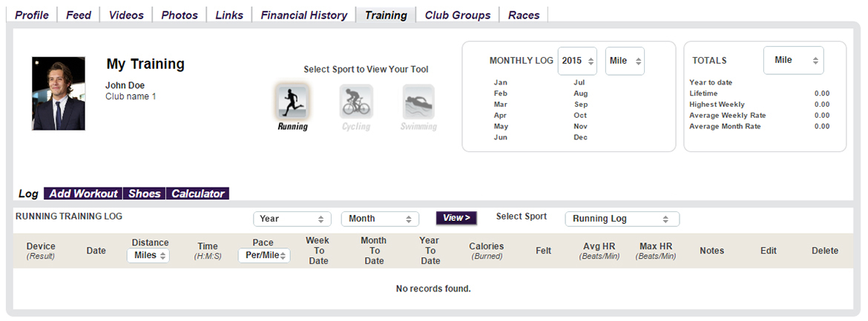The height and width of the screenshot is (321, 868).
Task: Select the Running sport icon
Action: click(292, 102)
